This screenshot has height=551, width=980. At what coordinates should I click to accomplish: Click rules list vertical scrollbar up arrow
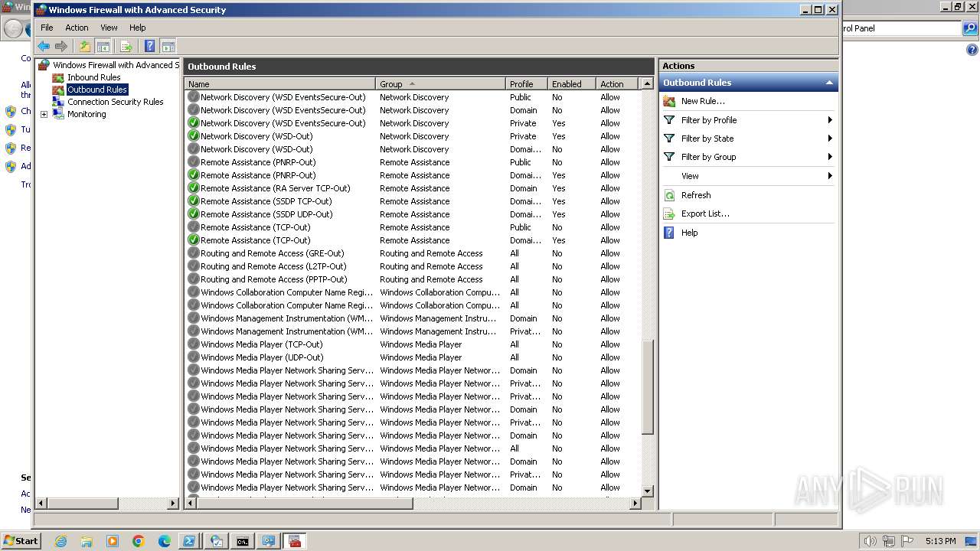(647, 83)
